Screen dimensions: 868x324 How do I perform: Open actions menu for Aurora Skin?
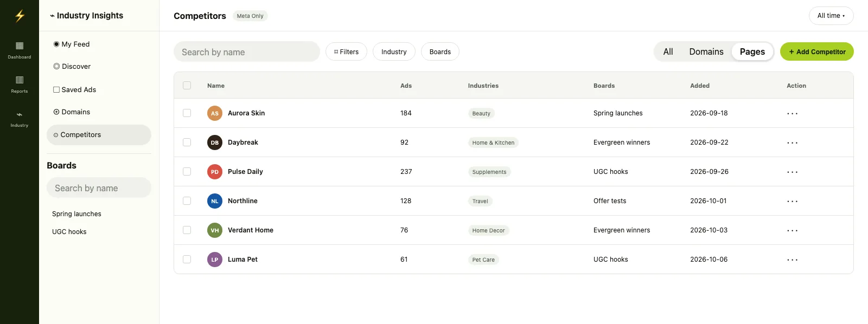click(793, 113)
